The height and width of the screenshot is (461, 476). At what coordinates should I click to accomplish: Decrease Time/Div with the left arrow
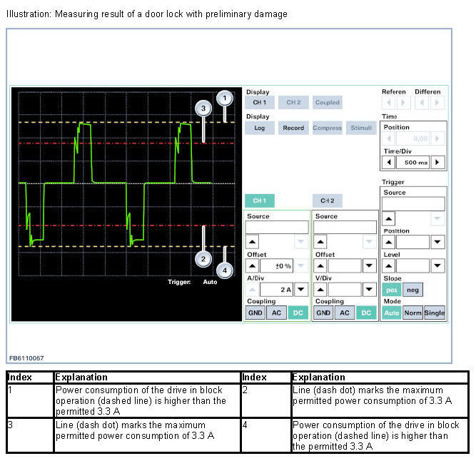tap(388, 162)
